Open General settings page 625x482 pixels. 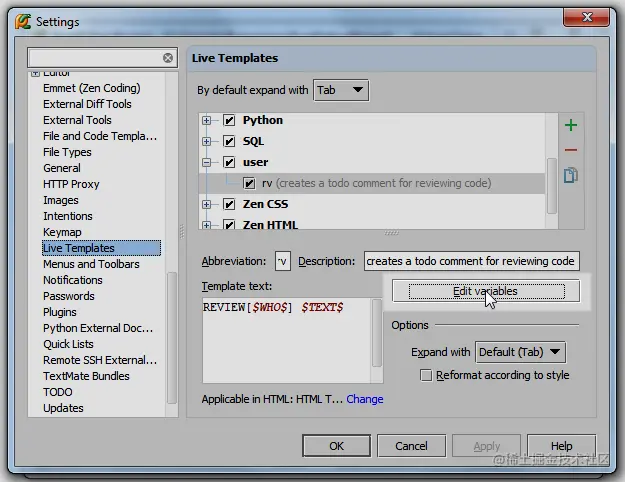click(x=62, y=168)
